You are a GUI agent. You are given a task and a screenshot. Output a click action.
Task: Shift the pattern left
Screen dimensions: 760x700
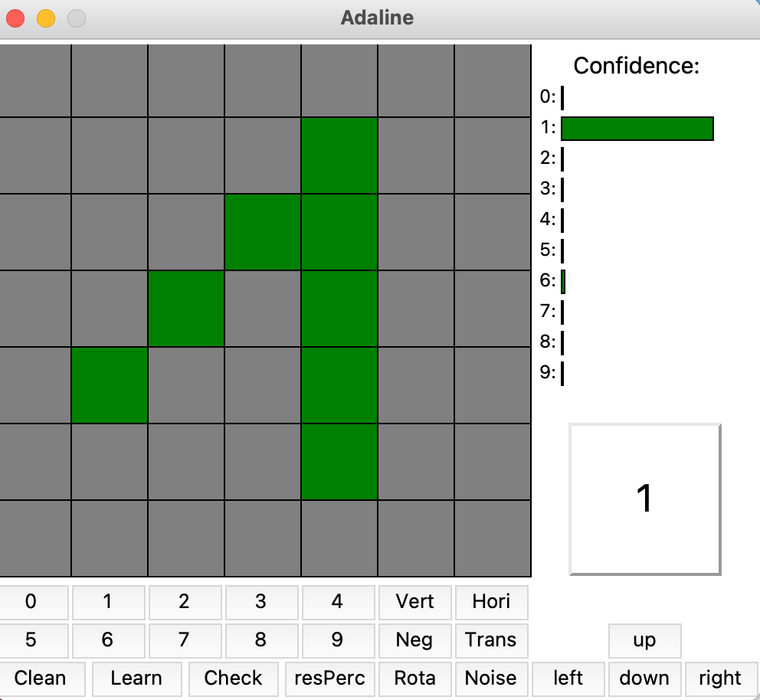point(568,678)
